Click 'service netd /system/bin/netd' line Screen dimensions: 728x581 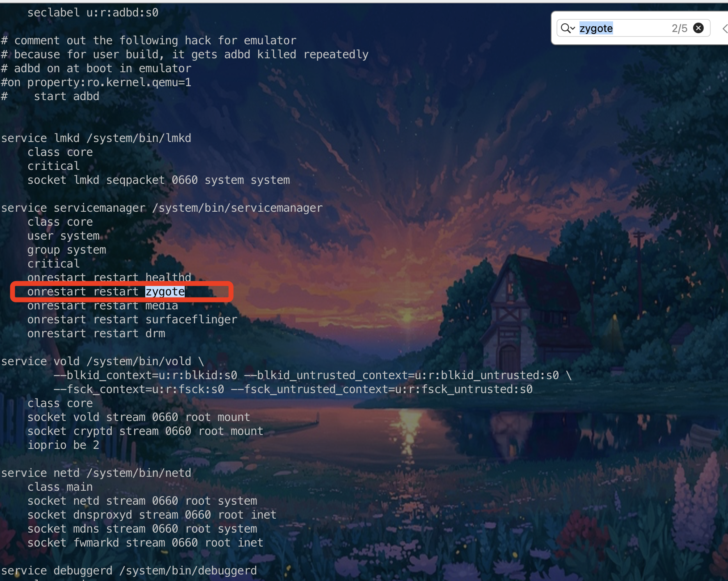click(x=96, y=473)
